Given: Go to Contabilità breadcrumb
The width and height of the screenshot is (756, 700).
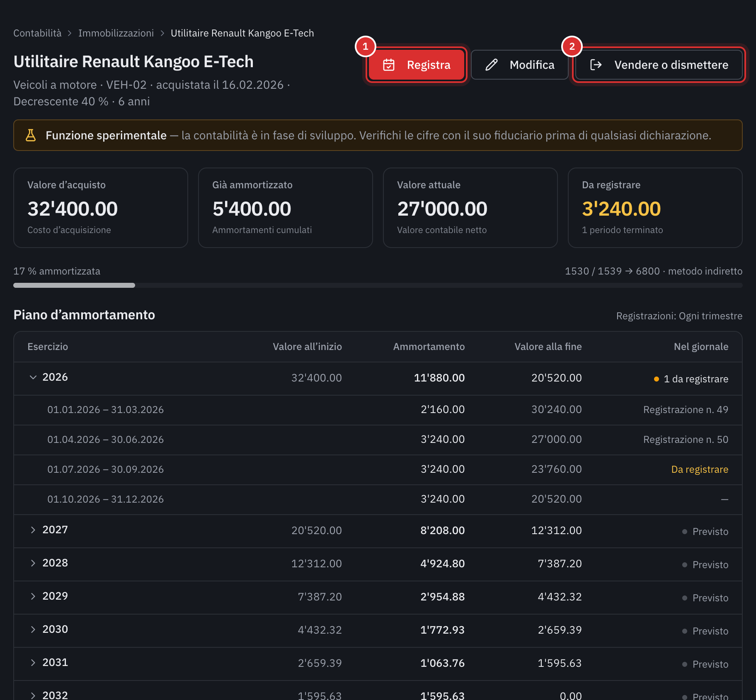Looking at the screenshot, I should pos(37,33).
